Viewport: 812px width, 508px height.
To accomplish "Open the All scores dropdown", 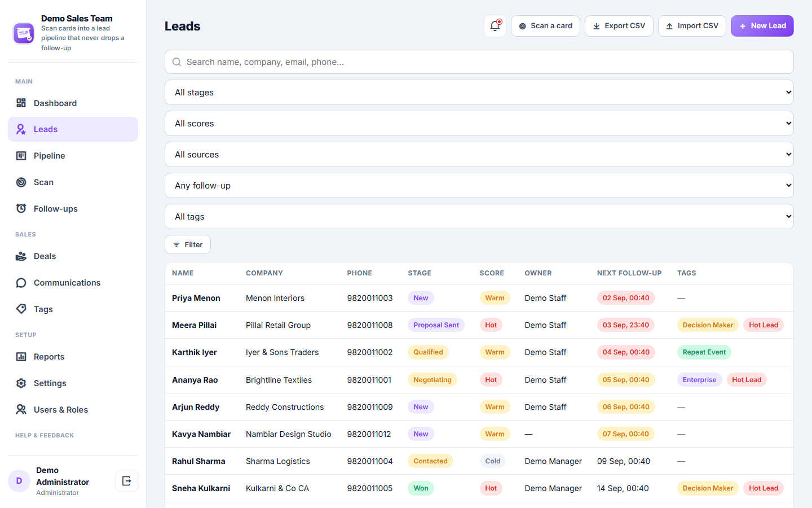I will point(479,123).
